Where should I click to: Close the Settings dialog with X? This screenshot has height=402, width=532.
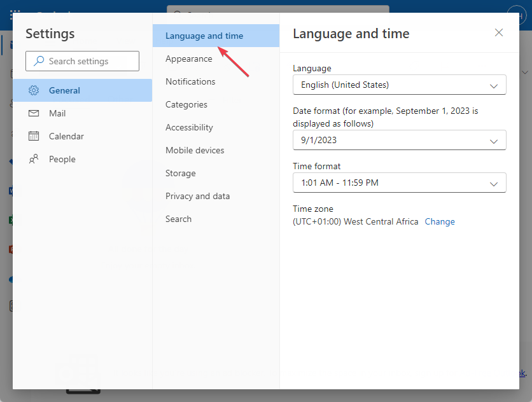tap(499, 32)
